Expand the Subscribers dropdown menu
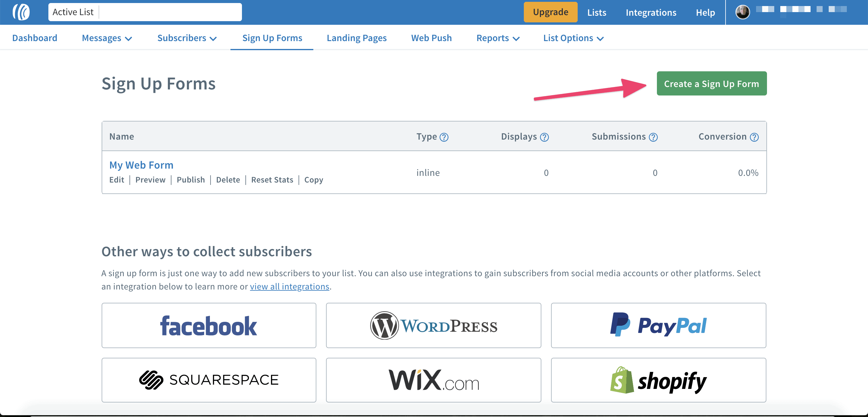 pyautogui.click(x=187, y=38)
